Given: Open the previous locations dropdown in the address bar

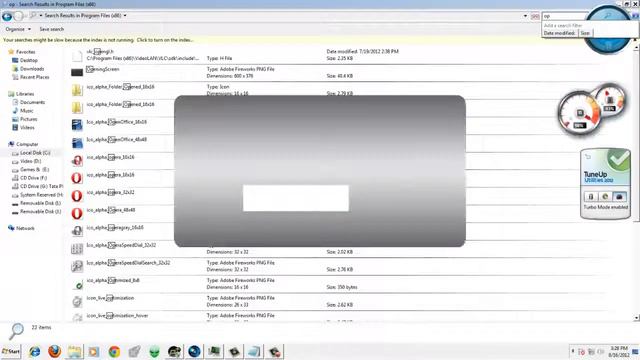Looking at the screenshot, I should pos(525,16).
